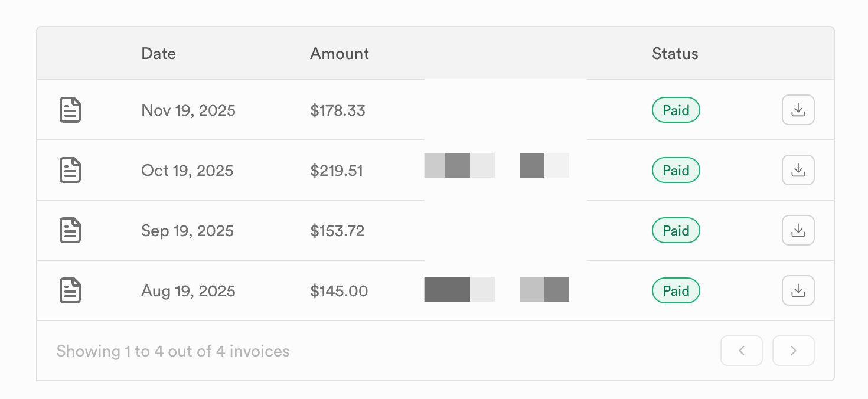Click document icon for Oct 19, 2025 invoice
The width and height of the screenshot is (868, 399).
pyautogui.click(x=70, y=171)
